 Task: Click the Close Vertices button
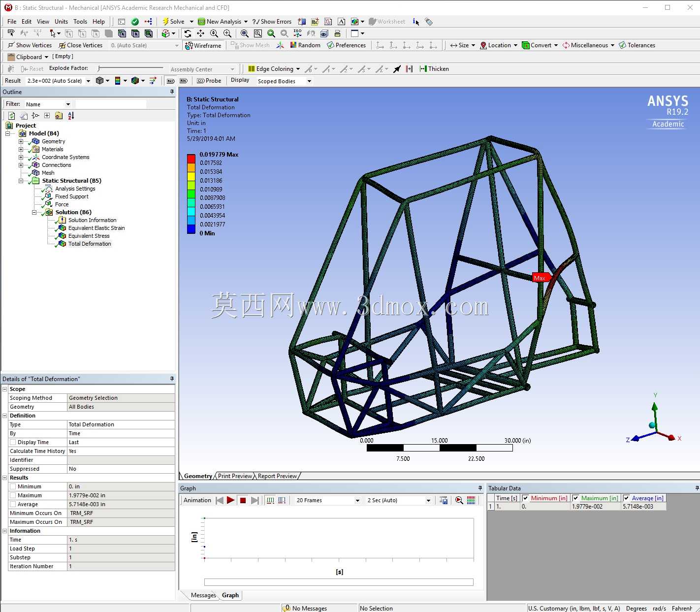81,45
